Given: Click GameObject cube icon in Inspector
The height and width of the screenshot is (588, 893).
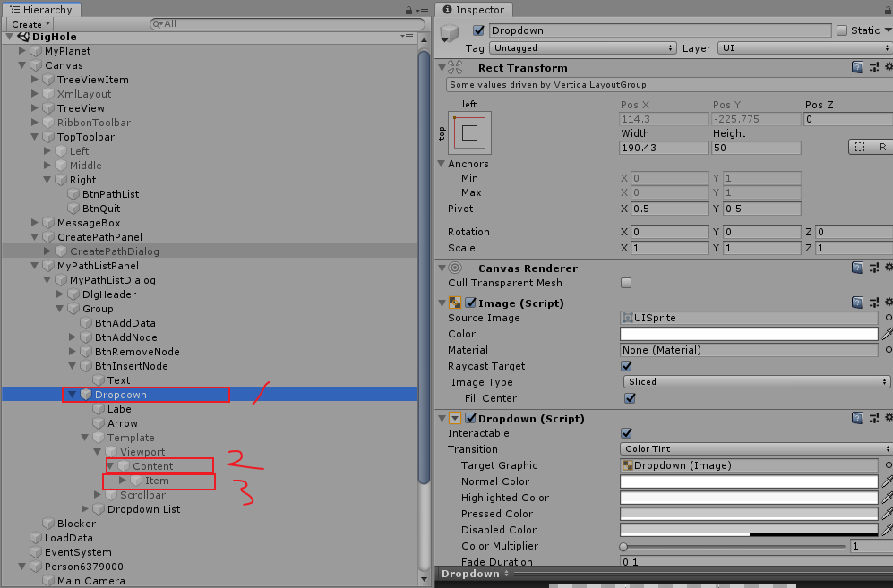Looking at the screenshot, I should (x=450, y=33).
